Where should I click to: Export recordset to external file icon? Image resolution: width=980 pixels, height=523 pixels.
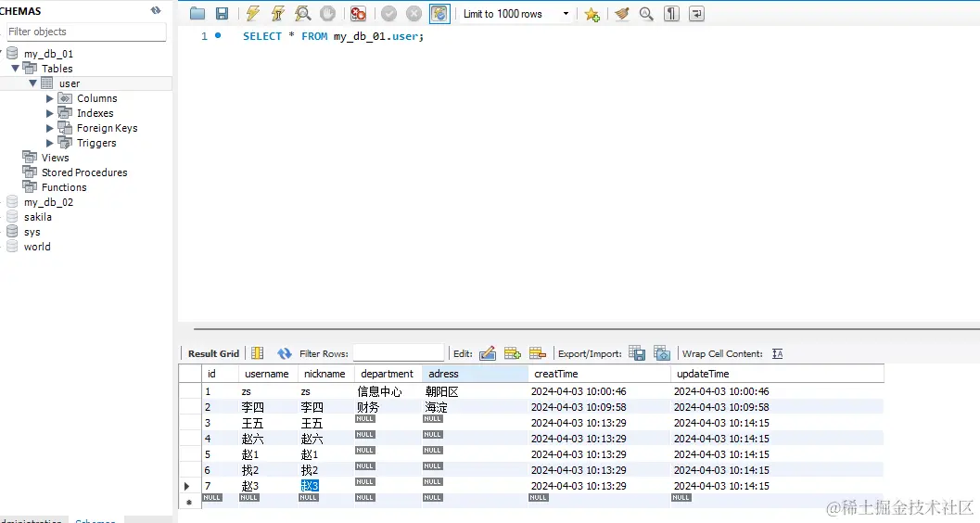[x=637, y=353]
